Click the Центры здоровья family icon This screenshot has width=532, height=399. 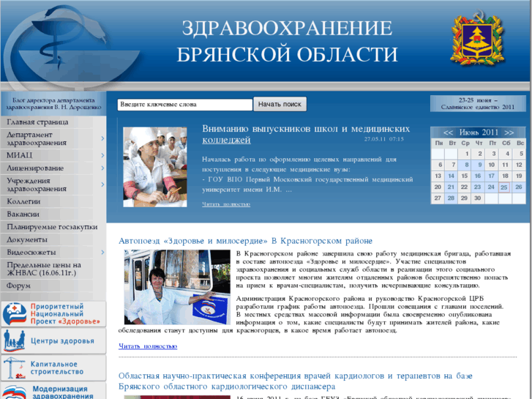tap(14, 340)
